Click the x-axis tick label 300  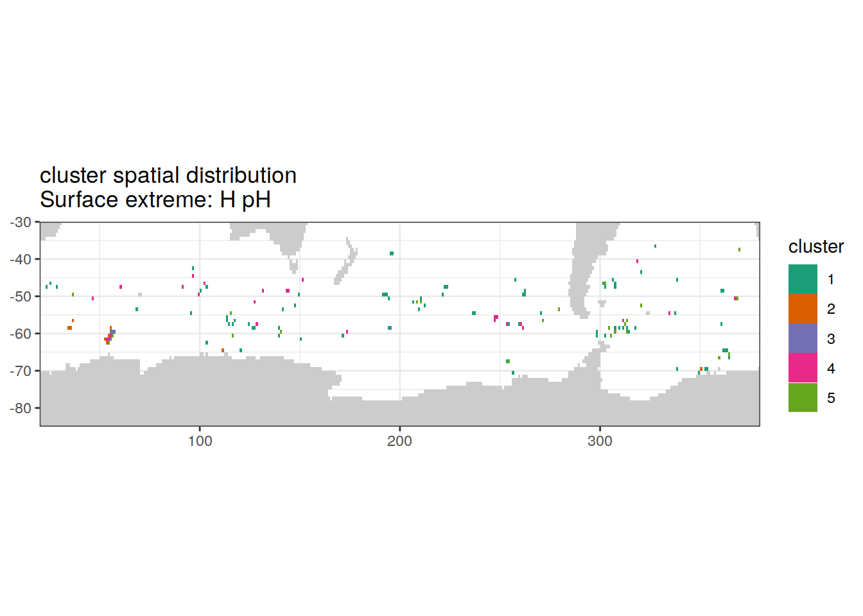(x=600, y=441)
